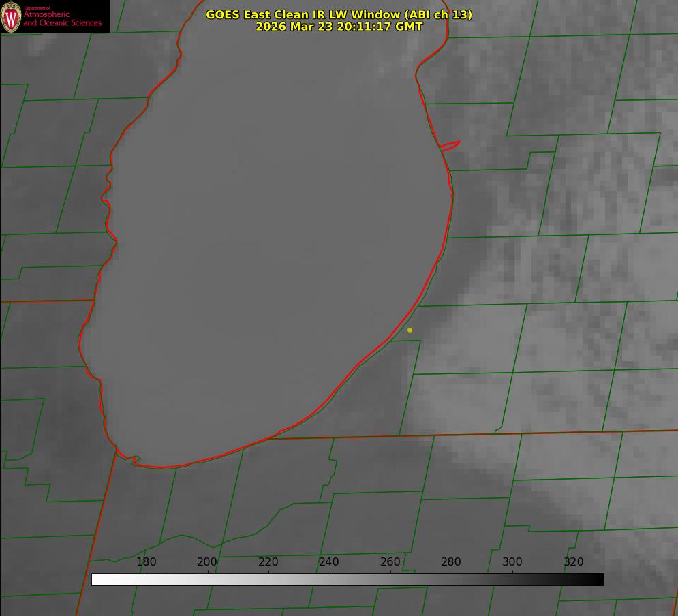Screen dimensions: 678x616
Task: Click the harbor inlet on the southern shoreline
Action: coord(136,461)
